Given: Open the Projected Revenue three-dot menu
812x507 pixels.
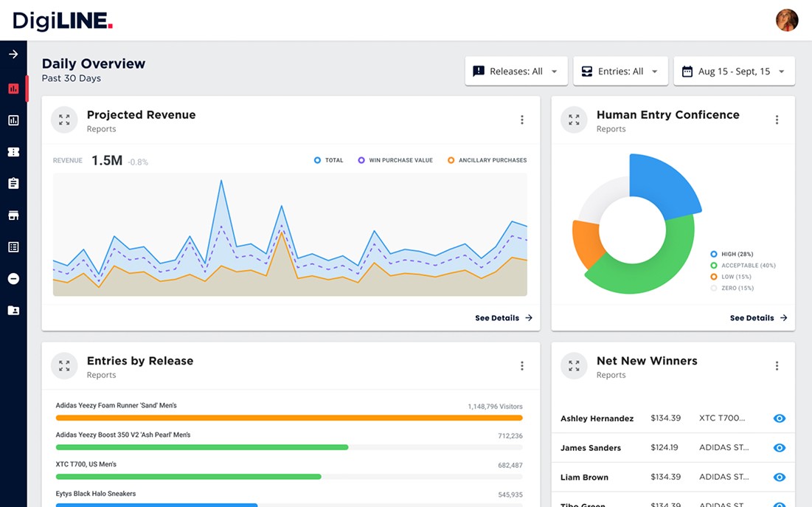Looking at the screenshot, I should click(x=522, y=120).
